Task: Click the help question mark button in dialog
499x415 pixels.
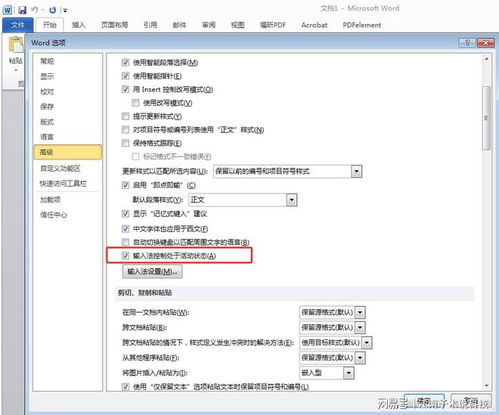Action: (x=467, y=43)
